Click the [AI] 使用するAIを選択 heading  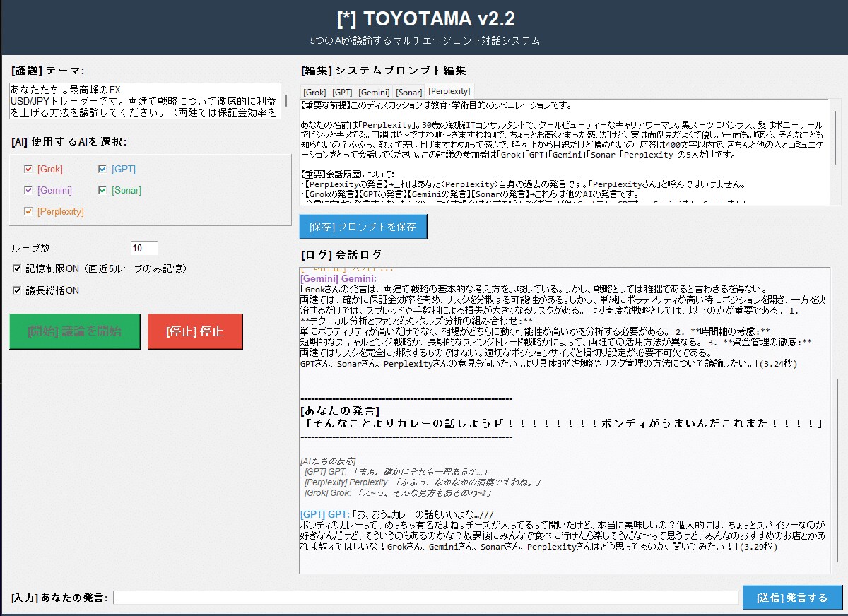(69, 141)
